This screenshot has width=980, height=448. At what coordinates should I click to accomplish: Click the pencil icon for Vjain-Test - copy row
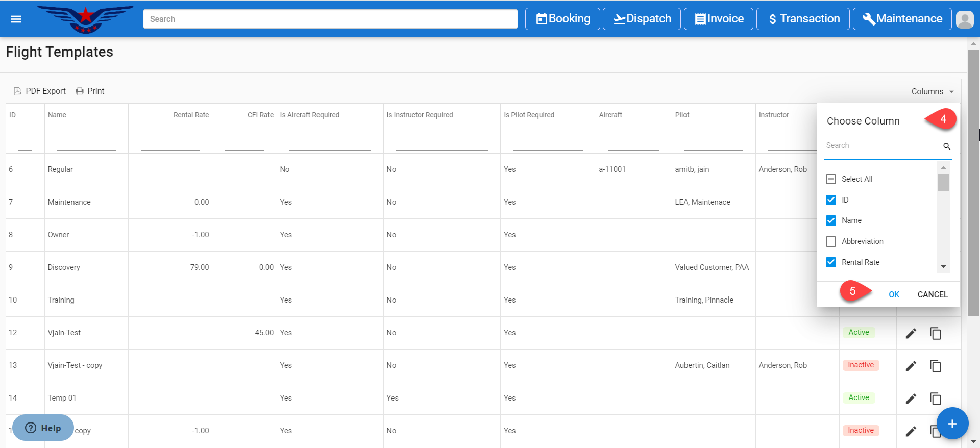coord(911,366)
